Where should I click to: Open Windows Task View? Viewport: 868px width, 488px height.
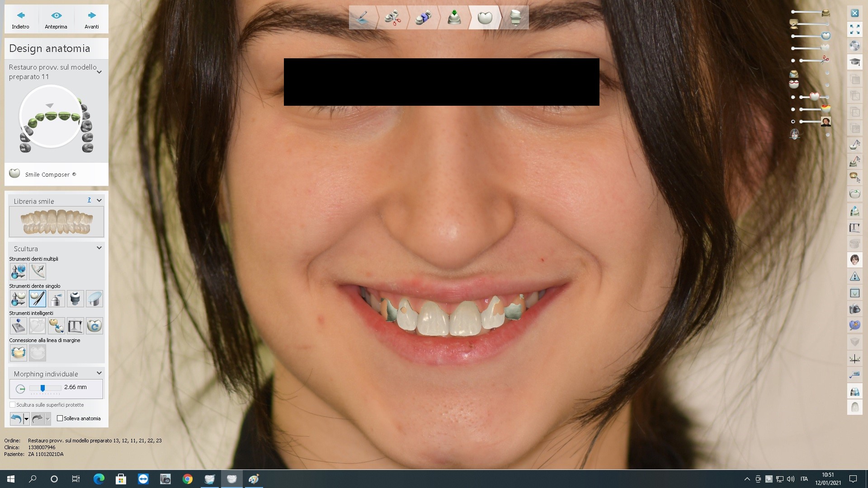(x=76, y=479)
